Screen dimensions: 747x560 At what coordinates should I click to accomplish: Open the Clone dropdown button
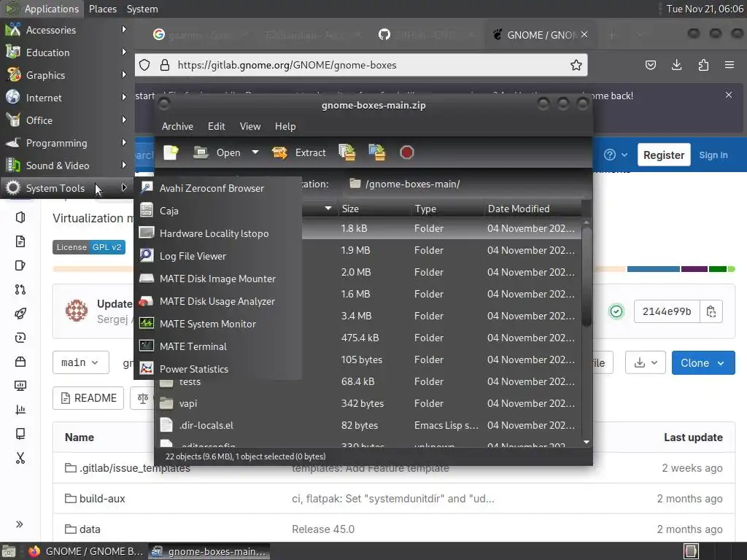pyautogui.click(x=703, y=363)
